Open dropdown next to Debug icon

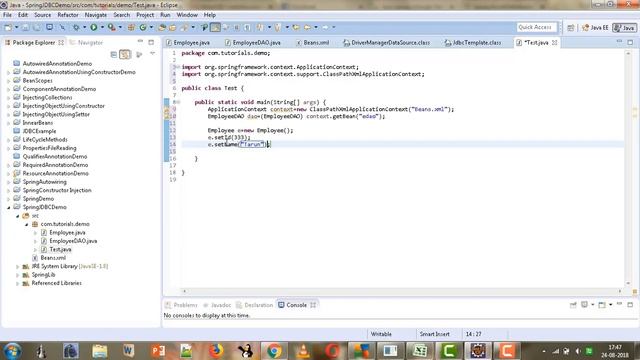click(84, 27)
